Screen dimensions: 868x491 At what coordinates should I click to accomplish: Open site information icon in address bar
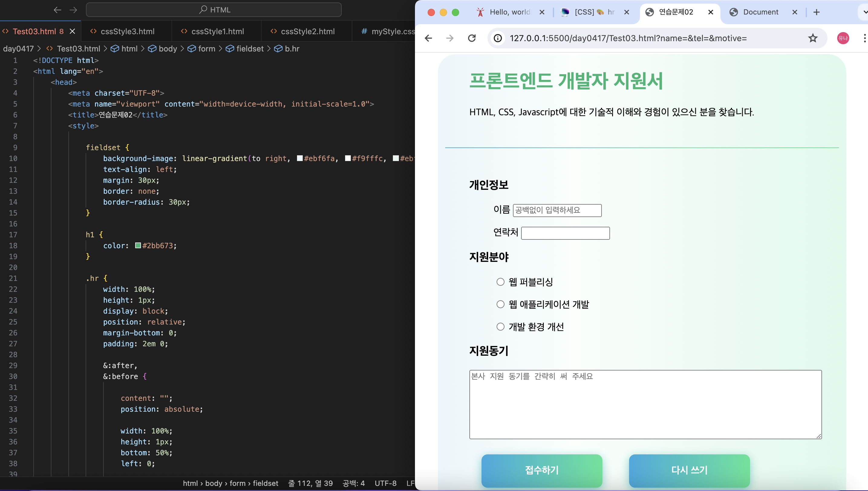coord(498,38)
